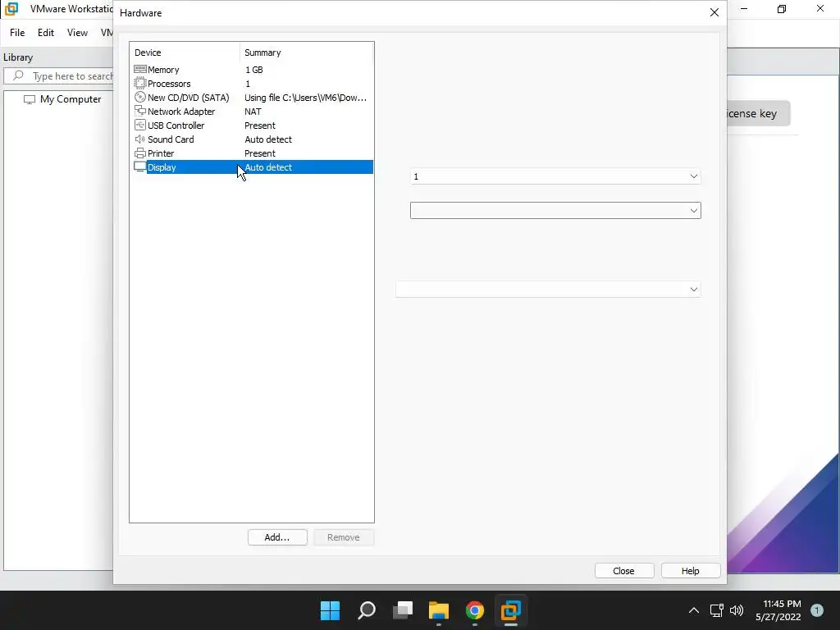Click the Printer Present summary
840x630 pixels.
click(260, 153)
